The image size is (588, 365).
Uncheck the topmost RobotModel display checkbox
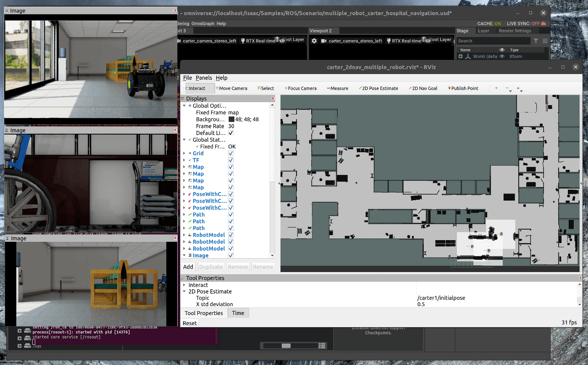[231, 235]
